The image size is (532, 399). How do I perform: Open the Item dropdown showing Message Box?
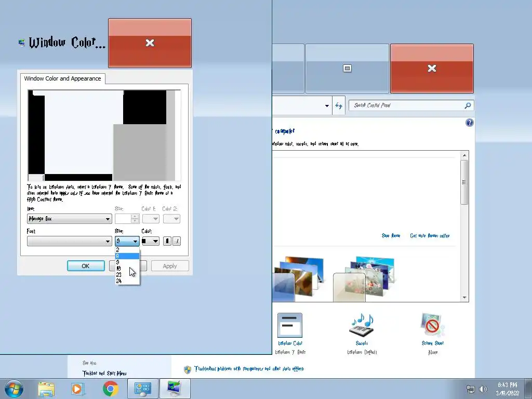pos(69,219)
